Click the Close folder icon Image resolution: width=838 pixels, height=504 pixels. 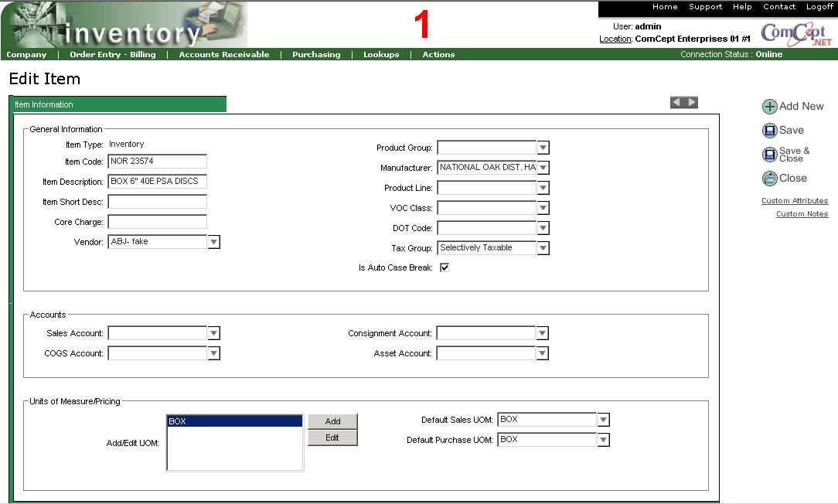coord(769,179)
